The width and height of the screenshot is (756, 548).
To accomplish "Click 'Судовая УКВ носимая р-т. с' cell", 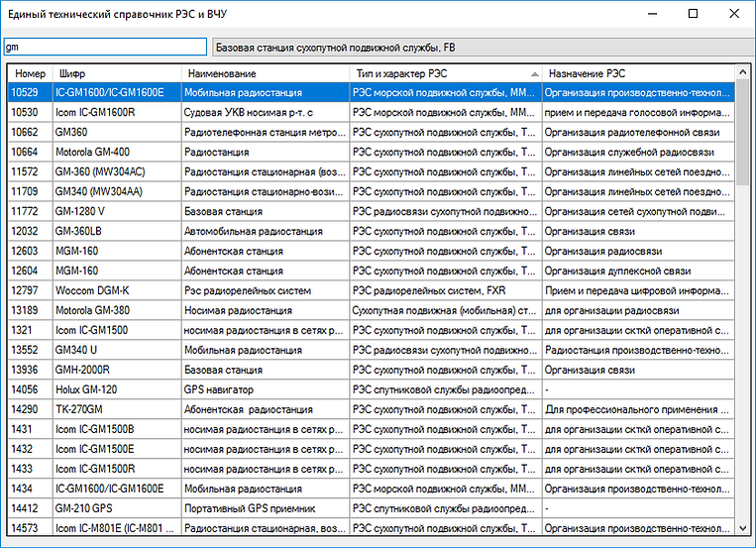I will coord(266,112).
